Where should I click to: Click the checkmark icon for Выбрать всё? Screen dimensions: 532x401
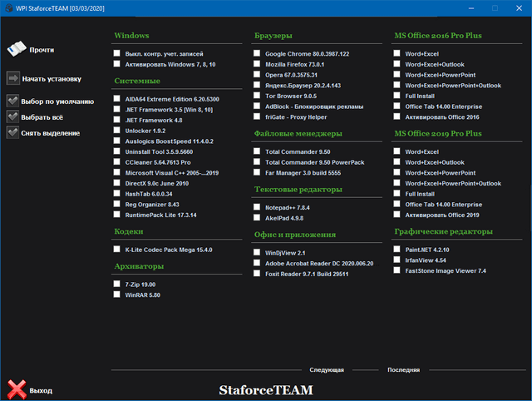(13, 116)
